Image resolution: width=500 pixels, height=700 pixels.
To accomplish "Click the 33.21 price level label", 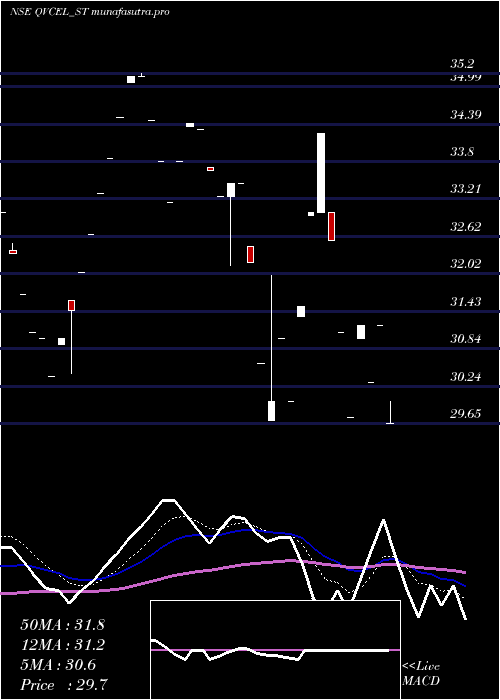I will (466, 189).
